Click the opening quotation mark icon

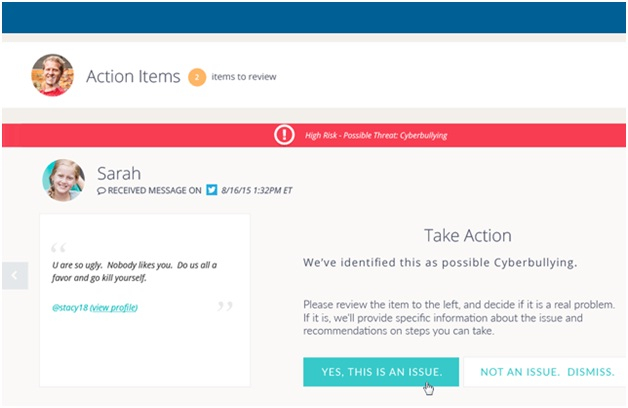tap(58, 249)
